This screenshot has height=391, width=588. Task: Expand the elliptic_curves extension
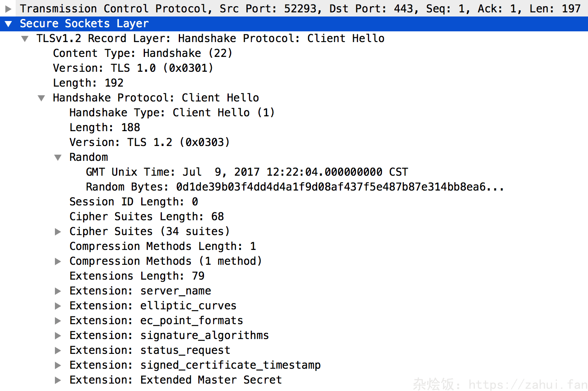pyautogui.click(x=58, y=306)
